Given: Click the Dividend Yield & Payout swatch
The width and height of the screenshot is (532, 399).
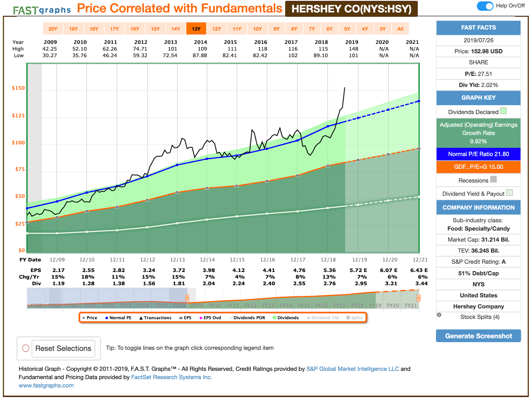Looking at the screenshot, I should [x=509, y=193].
